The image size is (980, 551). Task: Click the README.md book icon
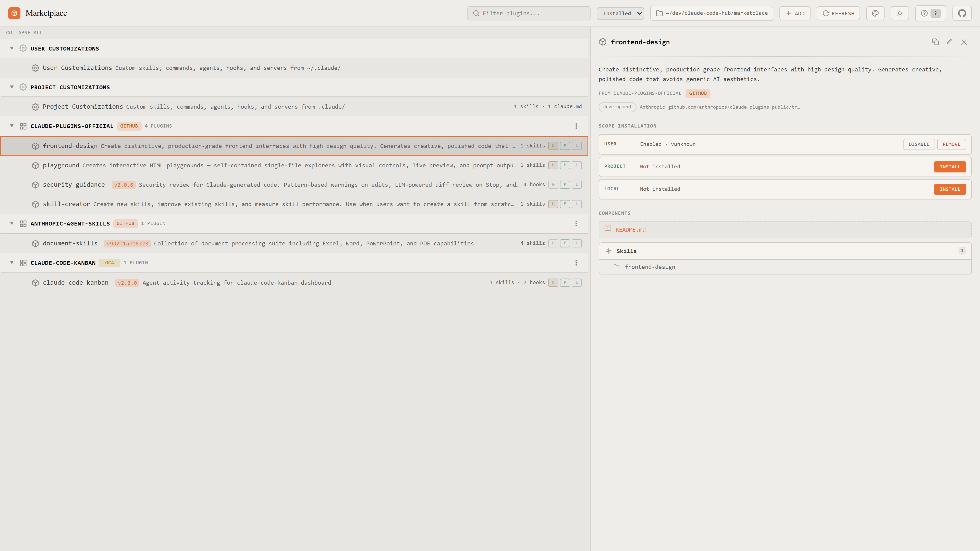[x=608, y=229]
